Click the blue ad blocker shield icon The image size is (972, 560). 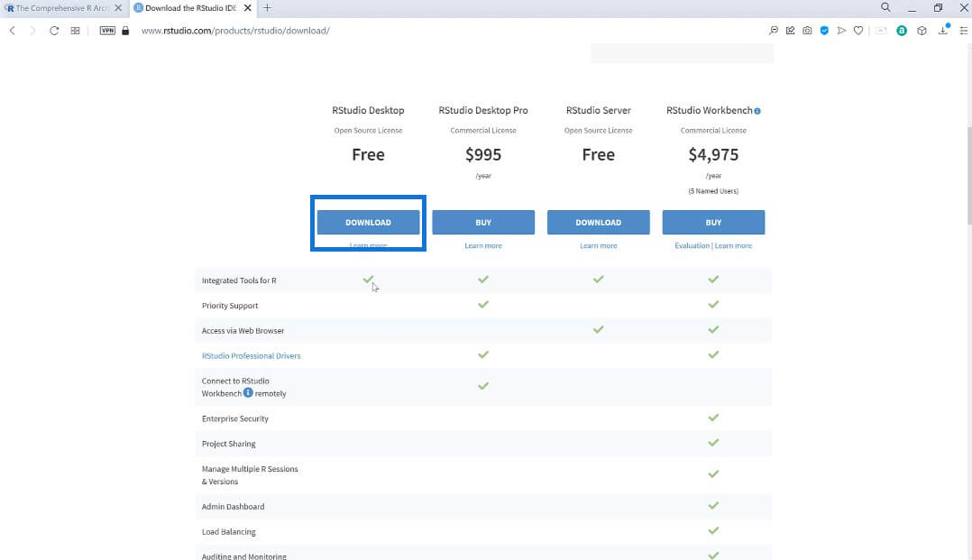pos(824,31)
